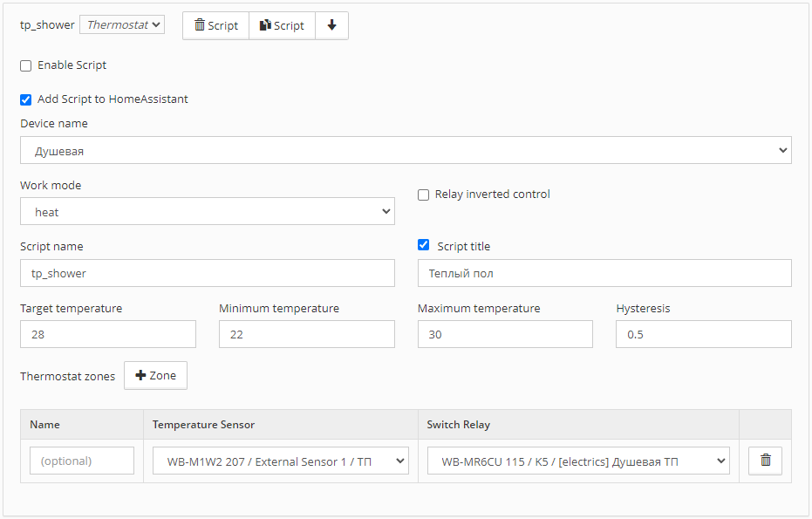Viewport: 812px width, 519px height.
Task: Delete the thermostat zone row via trash icon
Action: (x=765, y=461)
